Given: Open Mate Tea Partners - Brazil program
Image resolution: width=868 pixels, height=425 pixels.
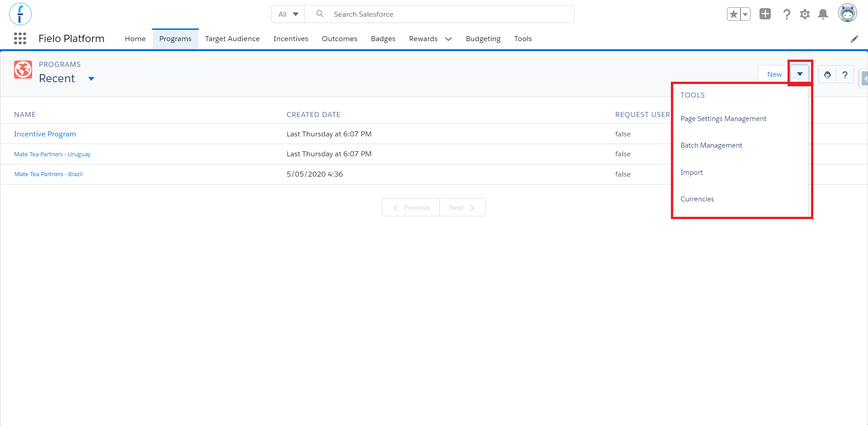Looking at the screenshot, I should 48,174.
